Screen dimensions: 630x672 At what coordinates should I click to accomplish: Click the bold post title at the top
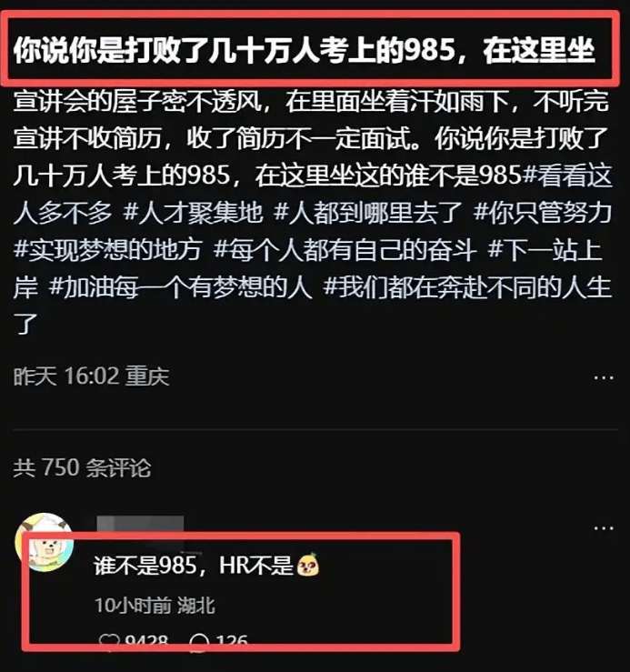tap(304, 50)
